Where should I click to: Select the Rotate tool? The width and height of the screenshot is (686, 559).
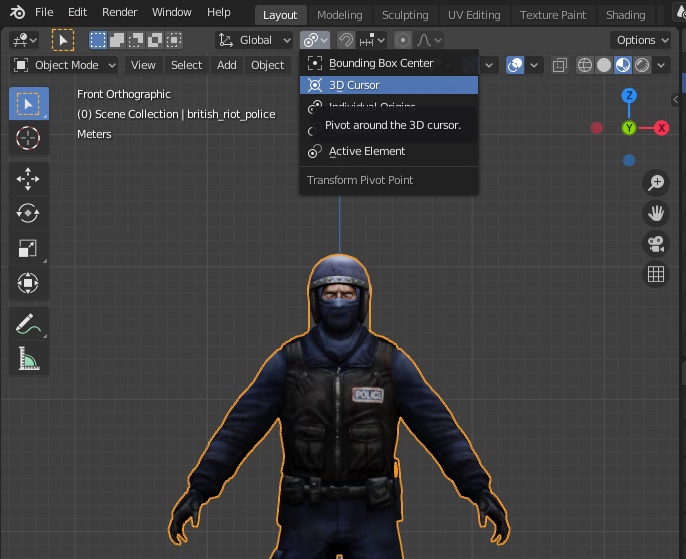(x=28, y=213)
